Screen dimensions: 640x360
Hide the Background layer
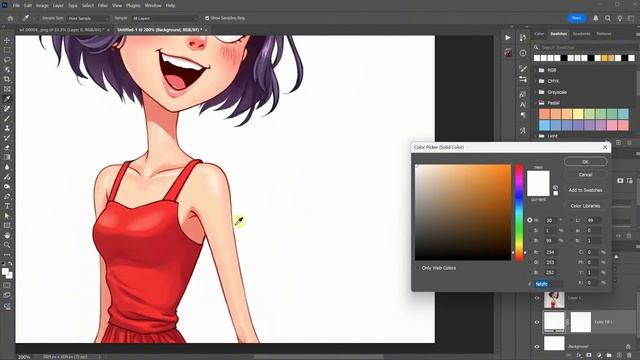[x=537, y=347]
